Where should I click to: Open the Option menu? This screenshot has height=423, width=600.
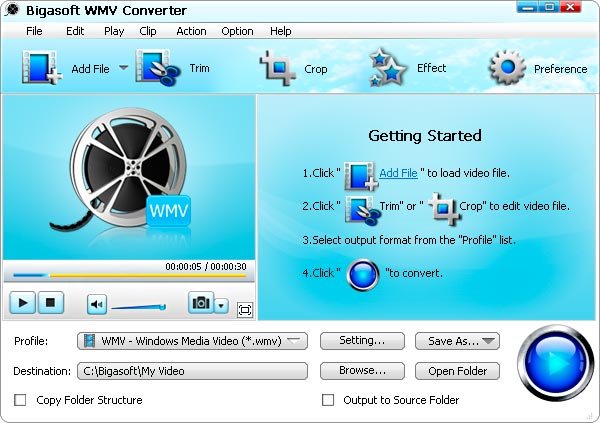pyautogui.click(x=237, y=31)
